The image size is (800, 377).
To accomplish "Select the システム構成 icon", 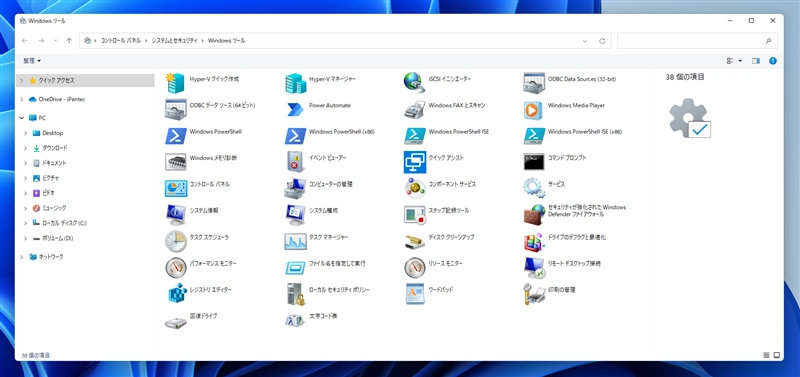I will pos(295,215).
